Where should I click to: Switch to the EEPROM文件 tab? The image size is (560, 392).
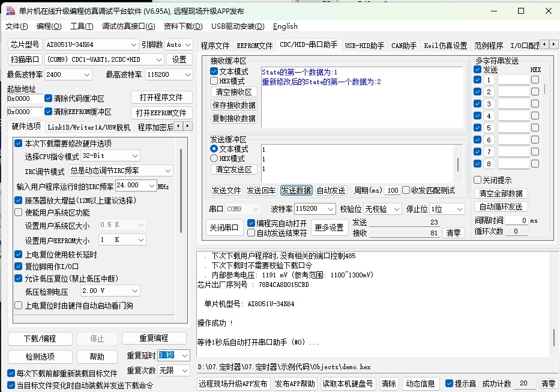coord(254,46)
